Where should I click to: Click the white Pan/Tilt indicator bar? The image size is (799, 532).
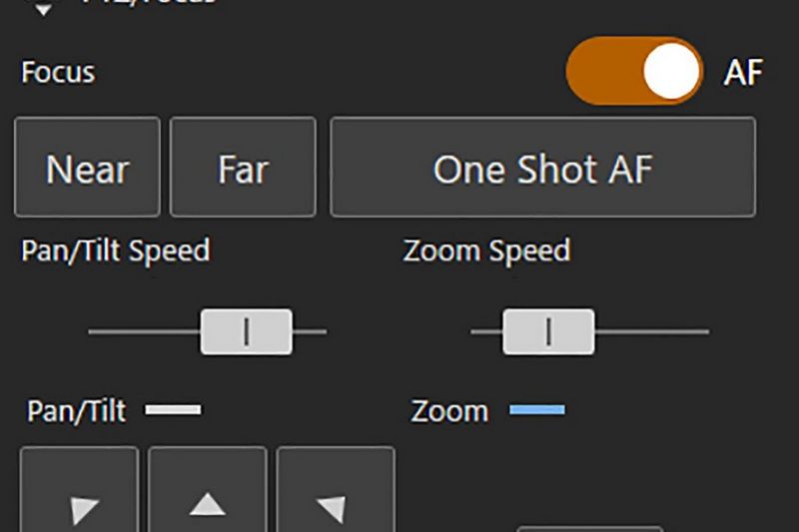tap(173, 409)
